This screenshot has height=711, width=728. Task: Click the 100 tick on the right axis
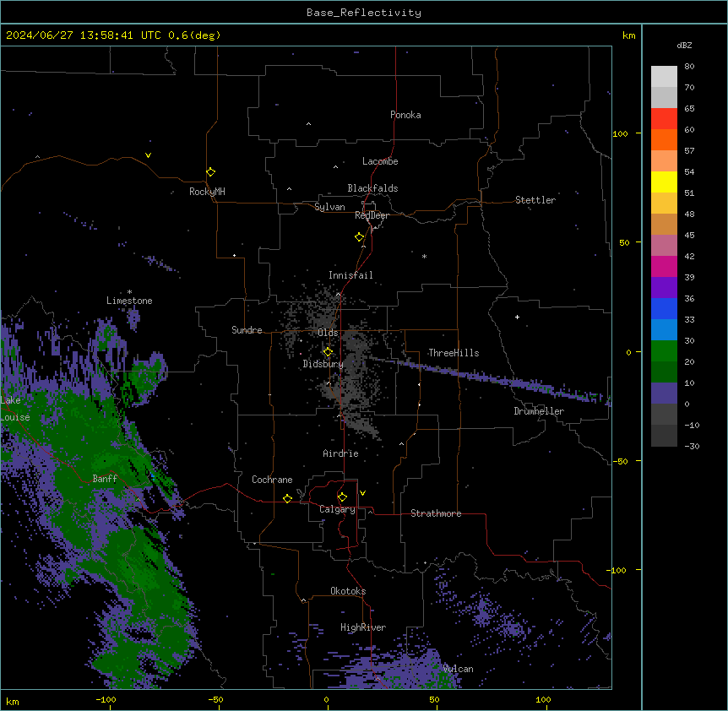coord(620,133)
